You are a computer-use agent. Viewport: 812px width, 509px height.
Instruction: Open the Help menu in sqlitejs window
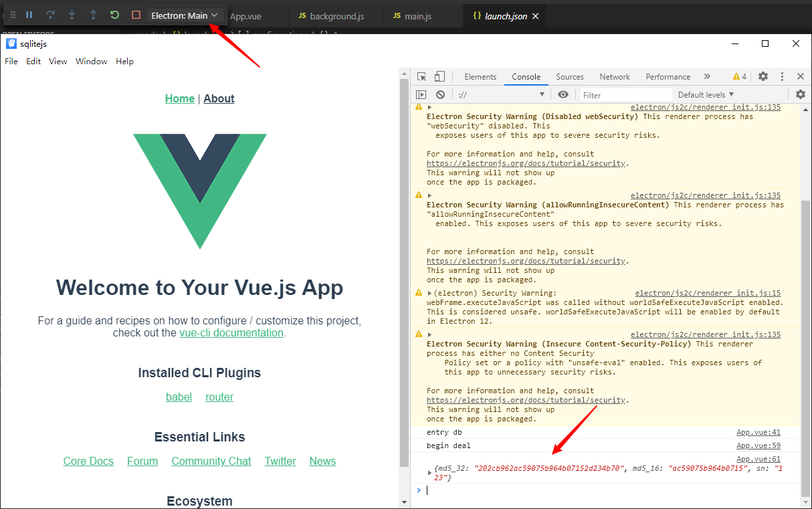(x=124, y=62)
